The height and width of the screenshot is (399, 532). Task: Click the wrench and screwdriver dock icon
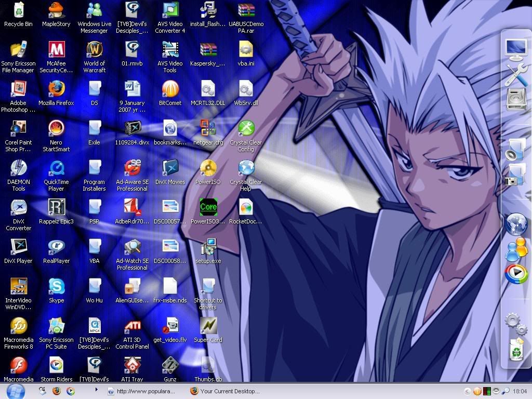tap(516, 75)
